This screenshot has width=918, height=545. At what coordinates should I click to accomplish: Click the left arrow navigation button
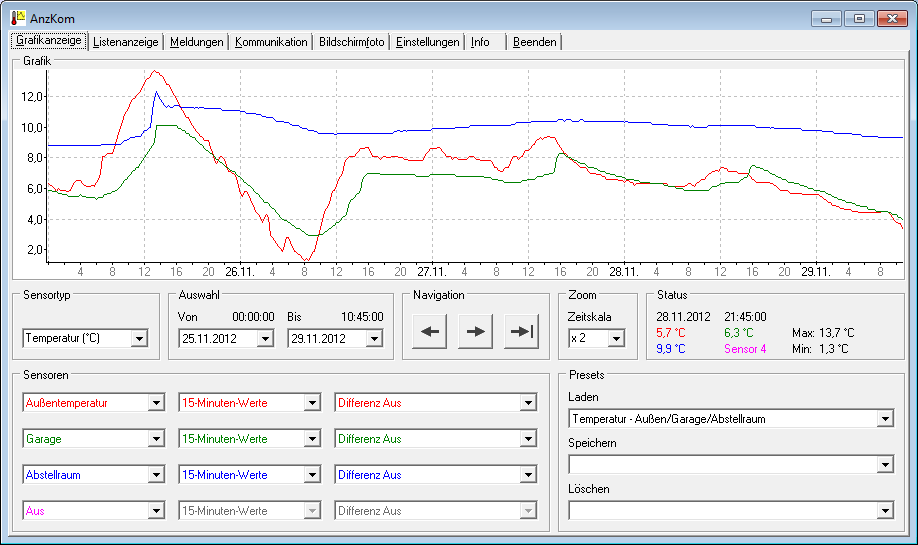(429, 333)
